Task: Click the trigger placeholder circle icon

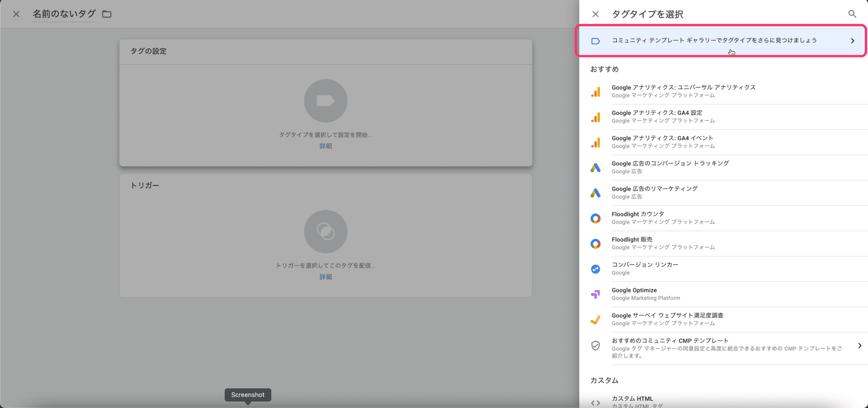Action: tap(326, 232)
